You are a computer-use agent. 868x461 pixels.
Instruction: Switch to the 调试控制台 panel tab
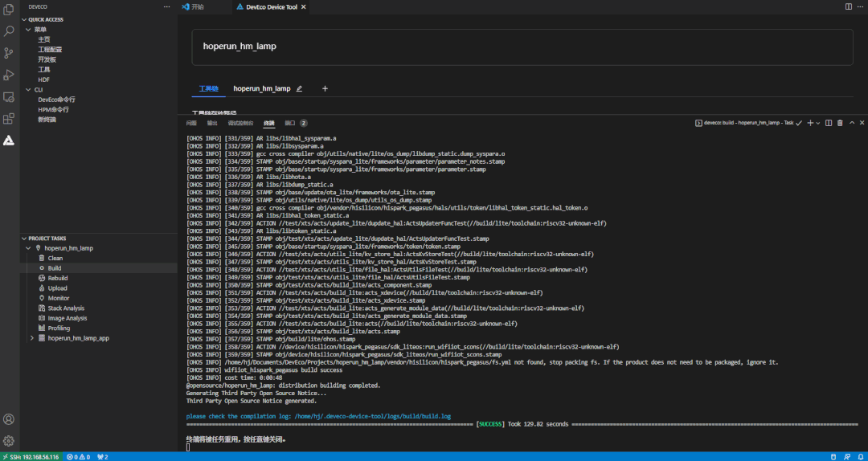coord(241,123)
